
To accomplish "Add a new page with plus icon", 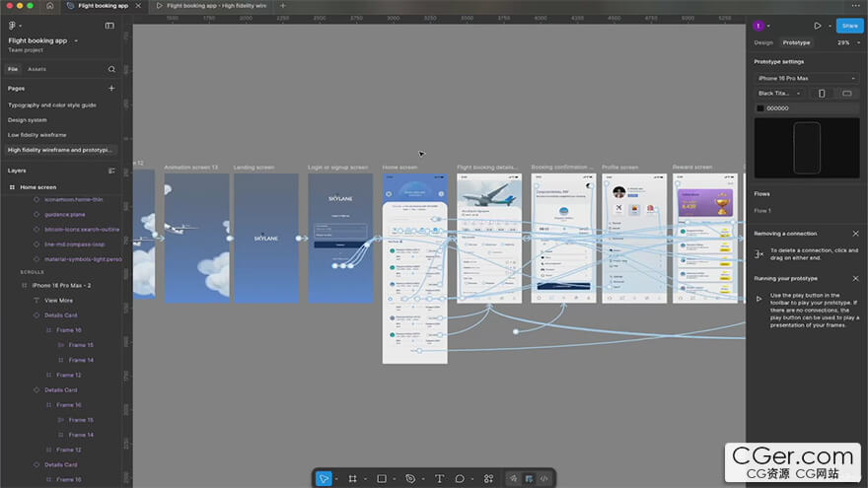I will tap(111, 88).
